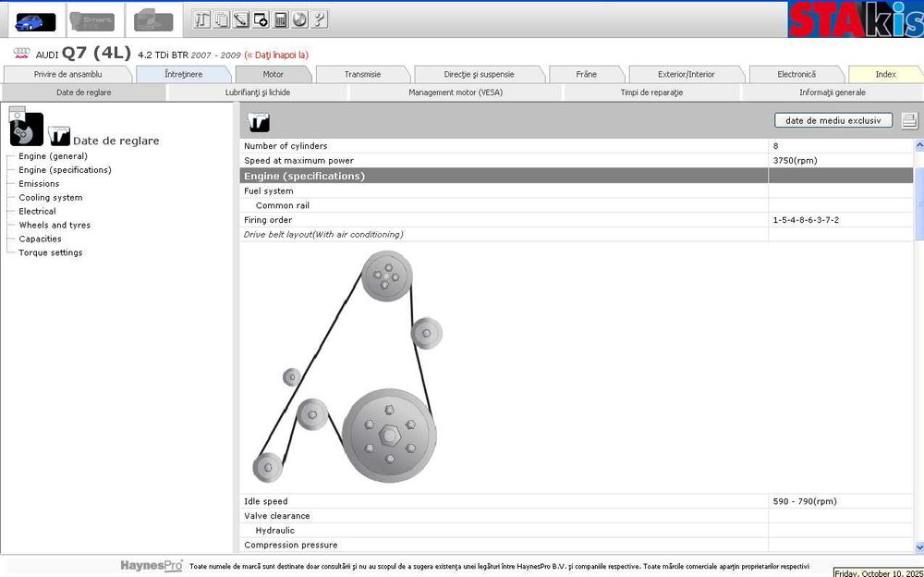Switch to the Frâne tab
Screen dimensions: 924x577
(587, 74)
